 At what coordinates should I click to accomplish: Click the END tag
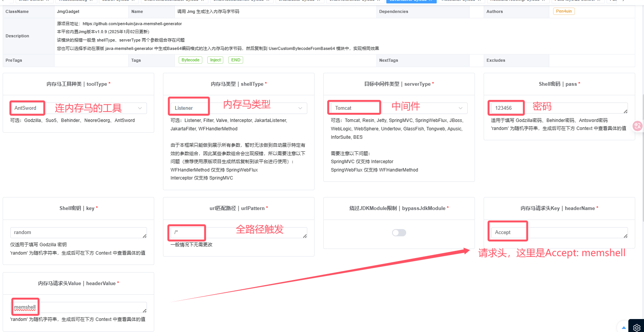click(x=236, y=60)
